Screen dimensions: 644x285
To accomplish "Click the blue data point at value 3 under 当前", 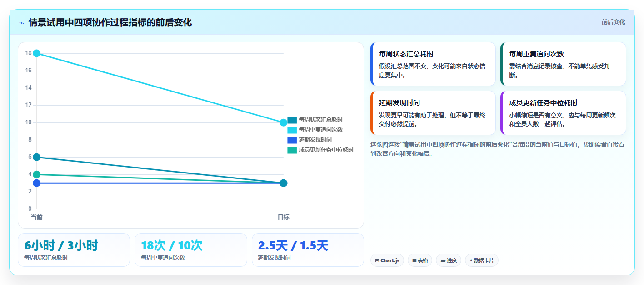I will (37, 183).
